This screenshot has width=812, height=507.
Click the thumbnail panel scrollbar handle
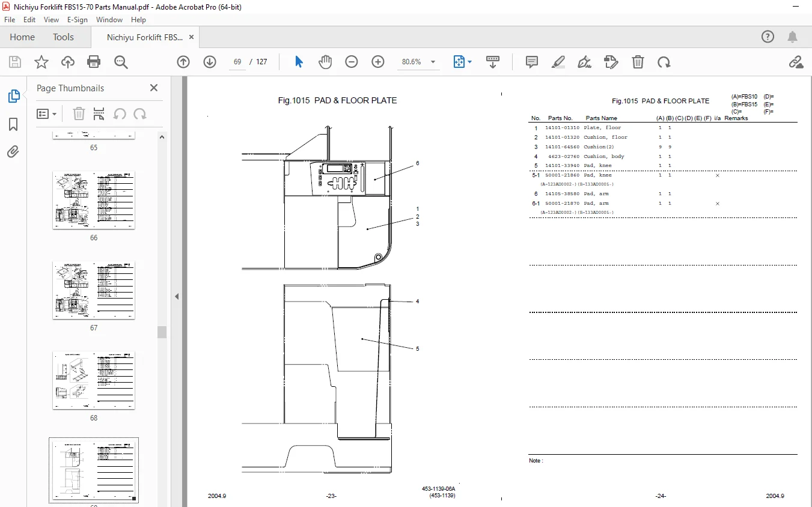click(x=162, y=332)
